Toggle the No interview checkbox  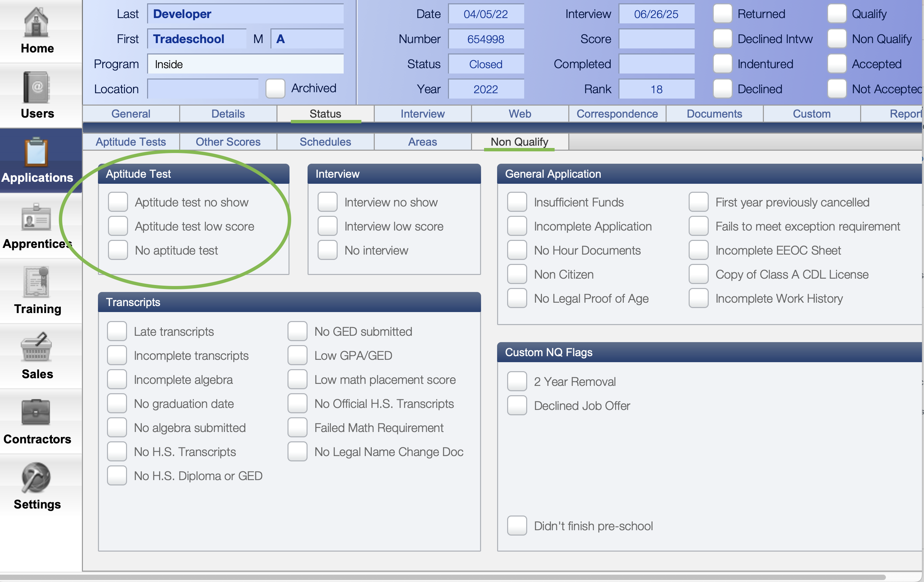(327, 250)
